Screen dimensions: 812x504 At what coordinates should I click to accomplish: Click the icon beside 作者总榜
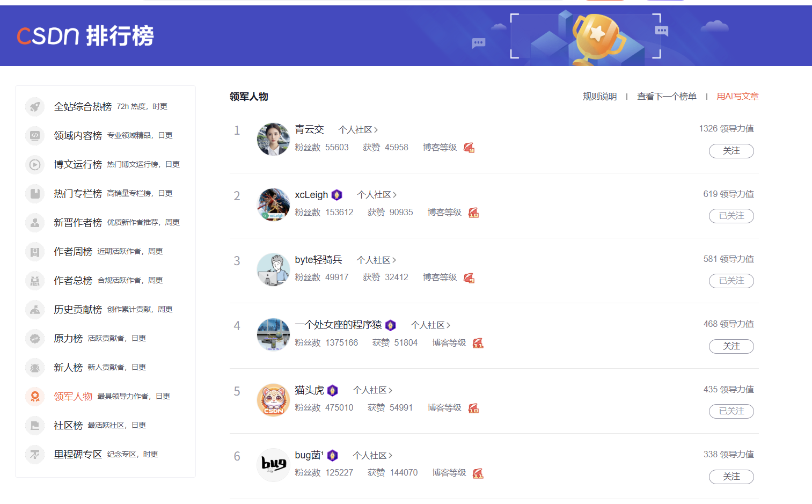(x=35, y=280)
